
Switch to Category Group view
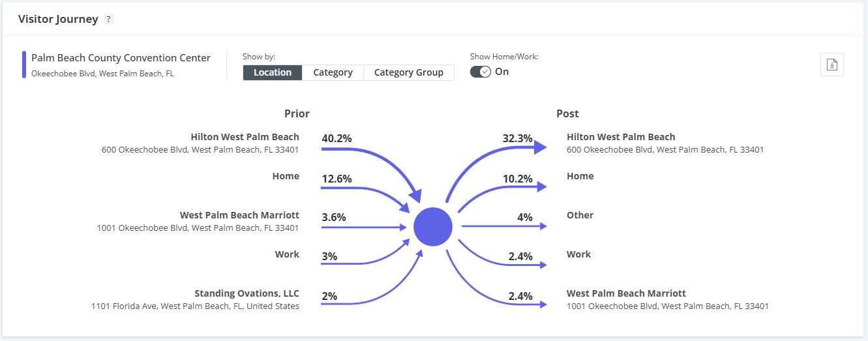coord(408,72)
